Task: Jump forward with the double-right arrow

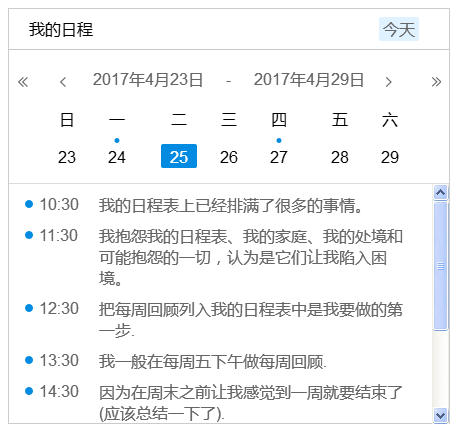Action: [x=436, y=81]
